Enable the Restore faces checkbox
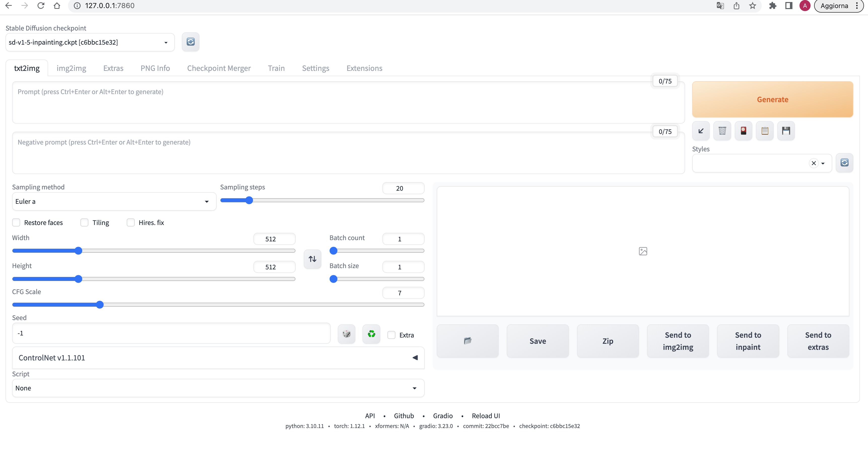This screenshot has height=455, width=868. (x=16, y=223)
